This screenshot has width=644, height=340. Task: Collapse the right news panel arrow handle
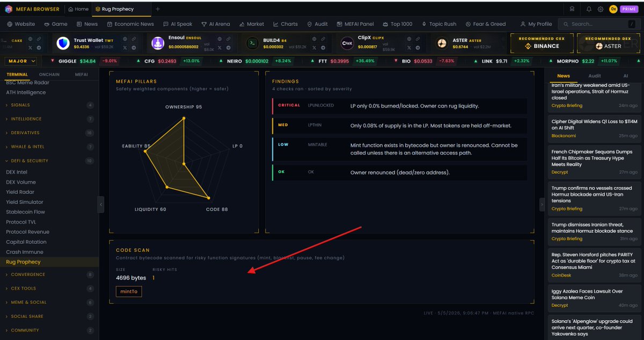tap(541, 204)
